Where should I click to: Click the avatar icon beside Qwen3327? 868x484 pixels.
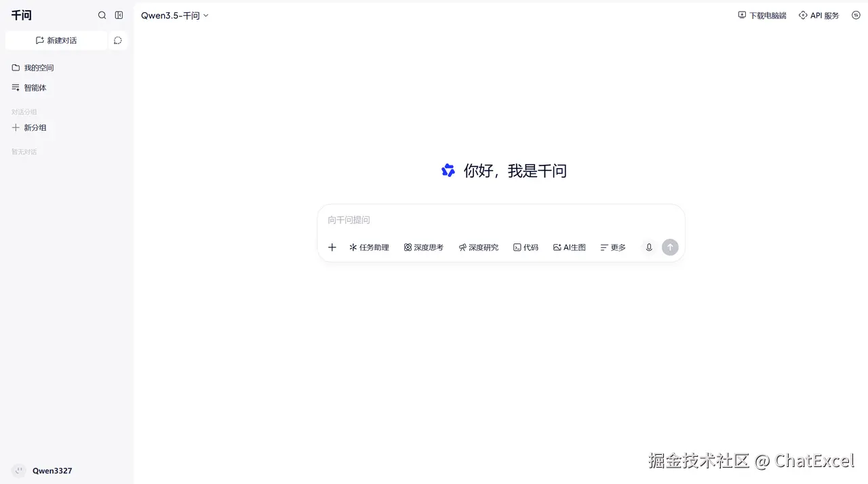pos(19,470)
